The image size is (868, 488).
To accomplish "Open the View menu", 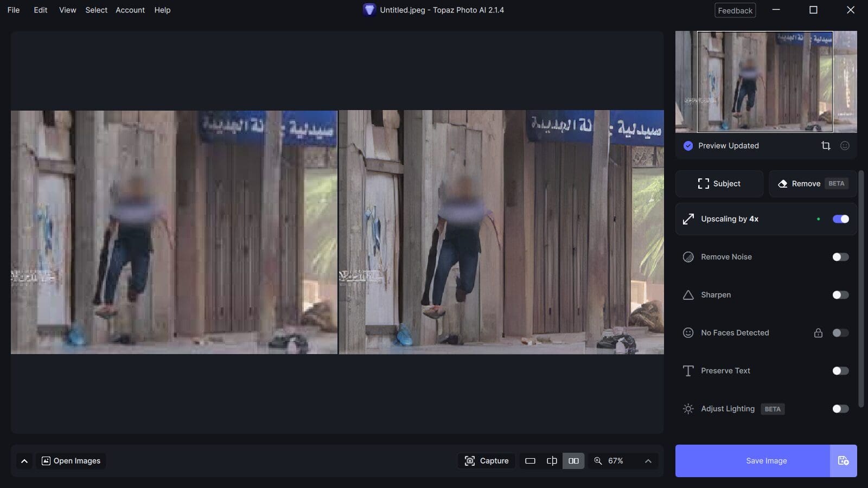I will click(68, 10).
